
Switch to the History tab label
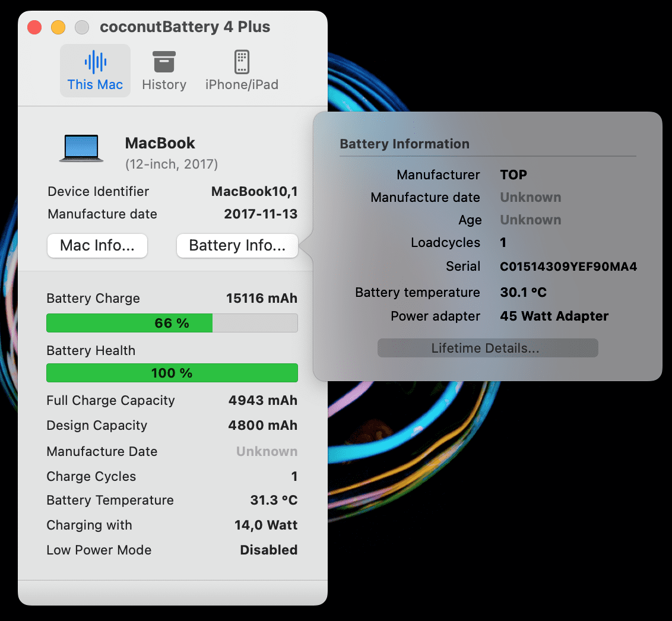click(164, 84)
